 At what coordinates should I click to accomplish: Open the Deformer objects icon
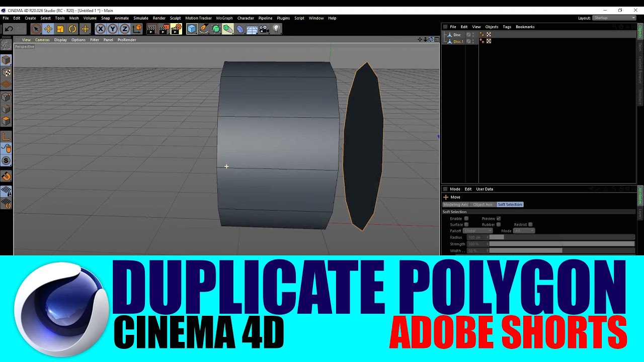[x=240, y=29]
